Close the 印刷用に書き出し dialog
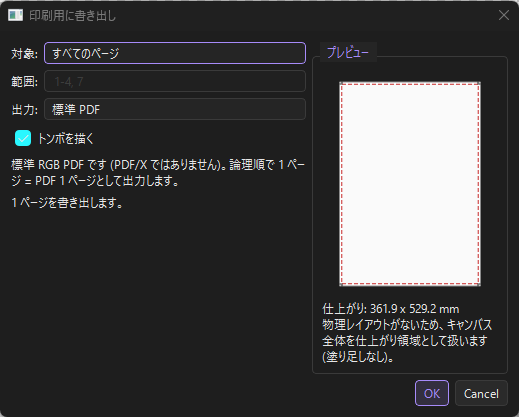Viewport: 519px width, 417px height. pos(504,15)
